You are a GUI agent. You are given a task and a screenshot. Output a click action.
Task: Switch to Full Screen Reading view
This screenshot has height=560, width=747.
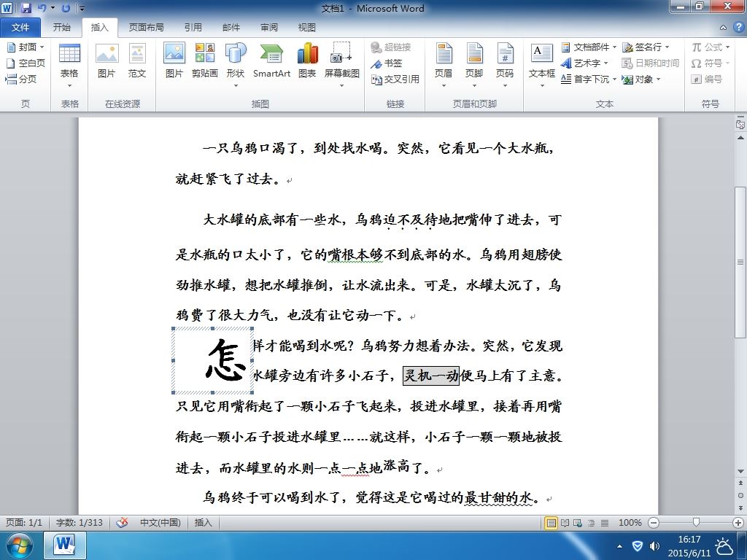click(565, 523)
